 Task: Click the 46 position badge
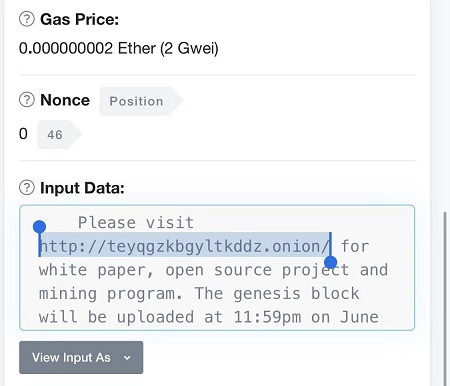[x=59, y=135]
